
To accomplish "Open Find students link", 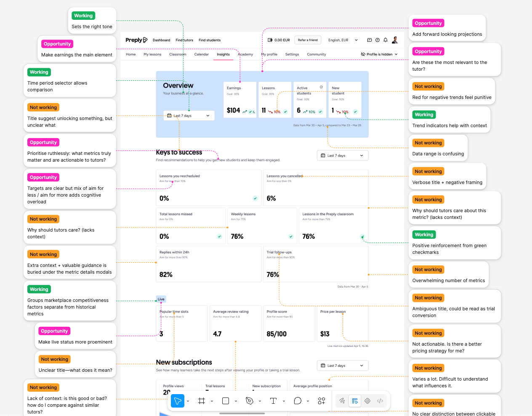I will tap(210, 40).
